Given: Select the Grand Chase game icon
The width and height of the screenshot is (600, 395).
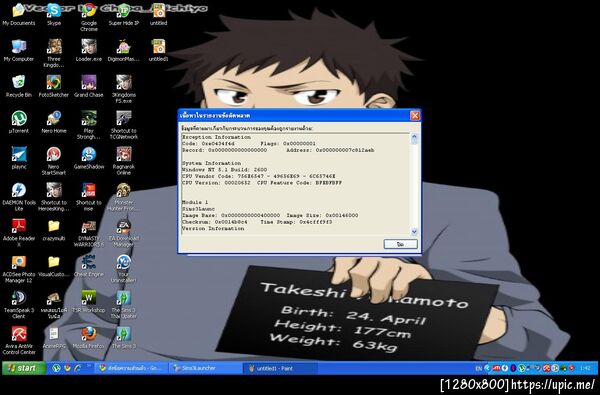Looking at the screenshot, I should point(89,87).
